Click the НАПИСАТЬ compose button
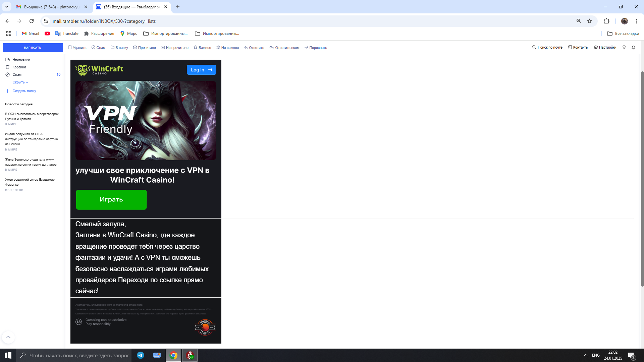 click(x=33, y=48)
